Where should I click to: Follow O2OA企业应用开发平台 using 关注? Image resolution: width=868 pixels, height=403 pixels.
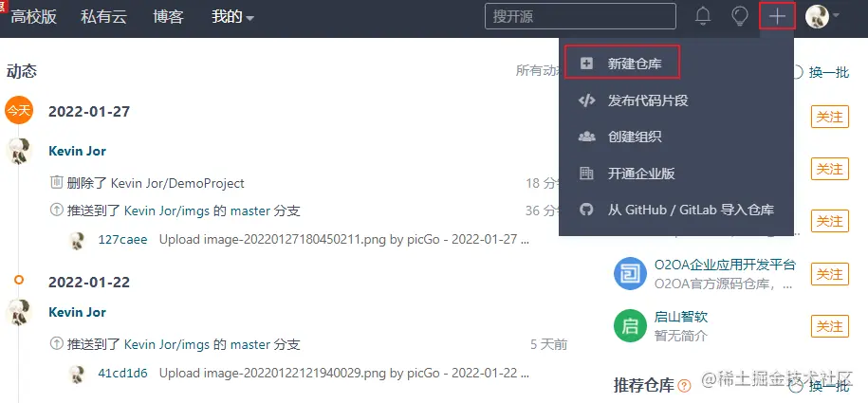click(x=830, y=274)
